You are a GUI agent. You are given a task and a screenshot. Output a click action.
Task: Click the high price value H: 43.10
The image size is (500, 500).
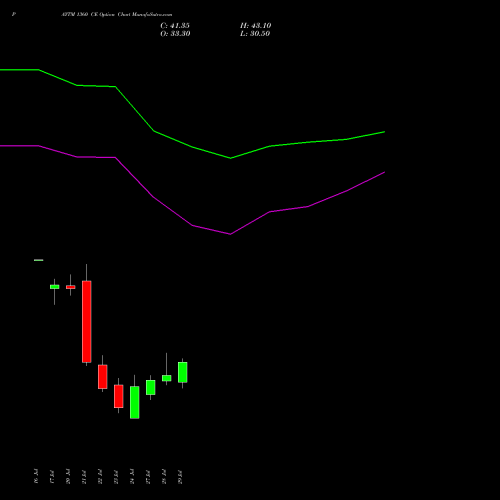pos(256,26)
